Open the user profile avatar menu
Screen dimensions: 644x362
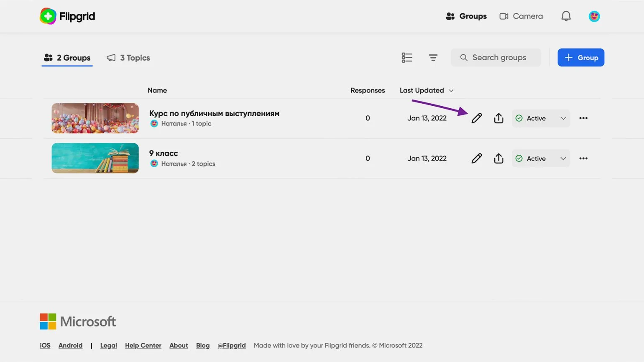[594, 16]
